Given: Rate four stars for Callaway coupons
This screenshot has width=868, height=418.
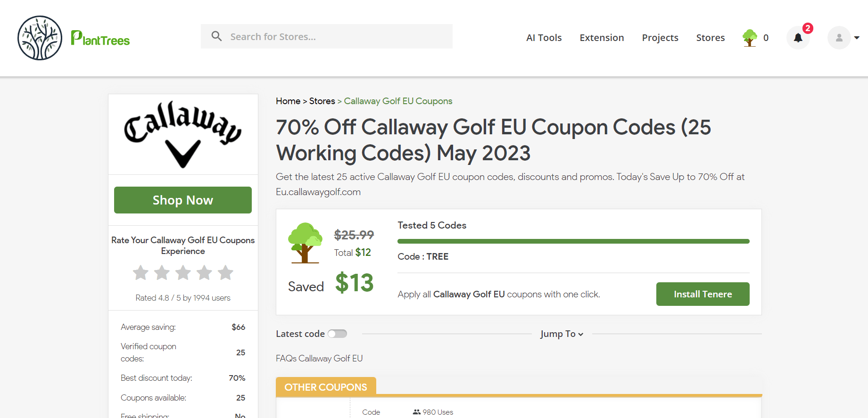Looking at the screenshot, I should 204,272.
